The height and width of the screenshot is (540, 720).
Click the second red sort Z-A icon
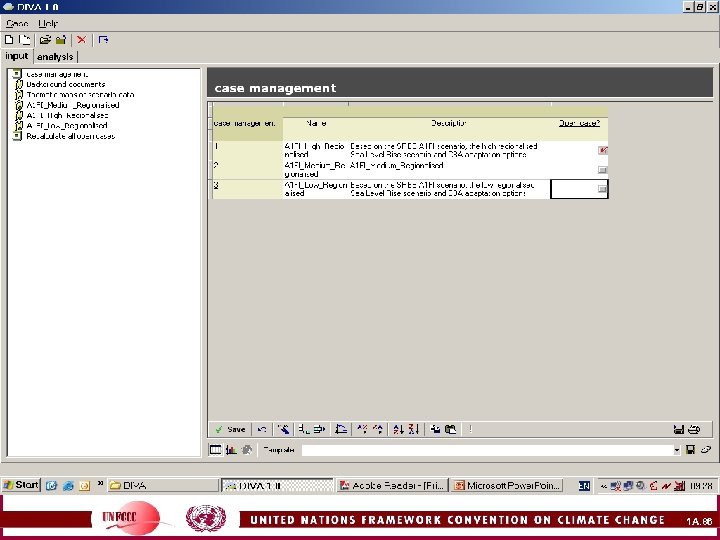[413, 429]
